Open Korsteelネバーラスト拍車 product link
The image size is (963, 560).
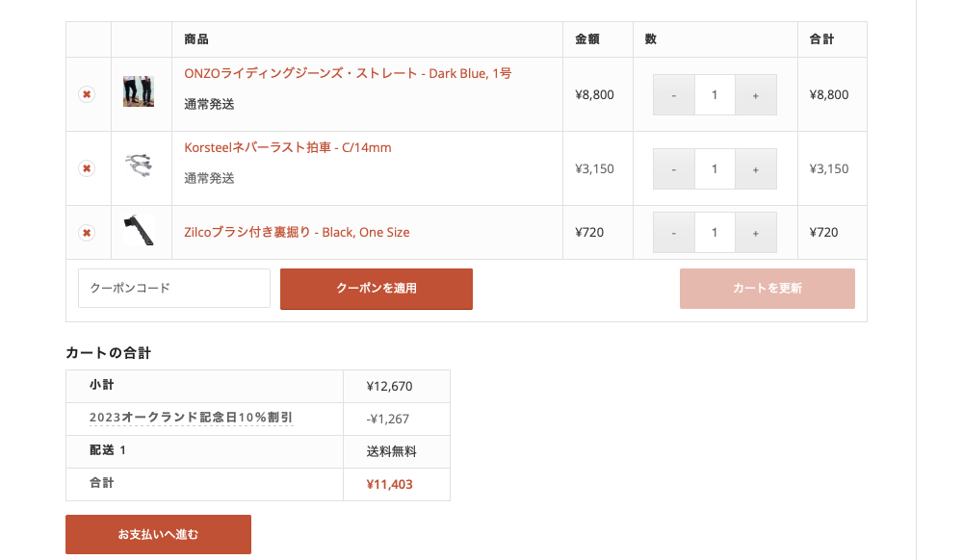[x=288, y=147]
